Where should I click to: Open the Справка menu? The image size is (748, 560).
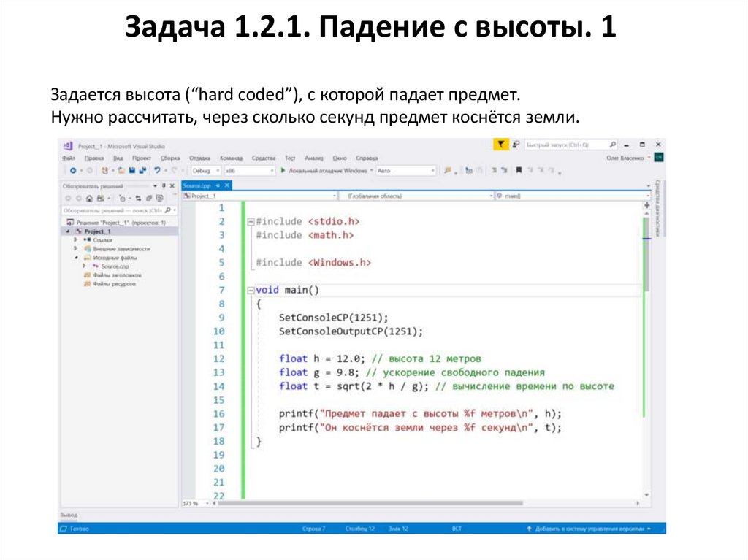(x=367, y=158)
